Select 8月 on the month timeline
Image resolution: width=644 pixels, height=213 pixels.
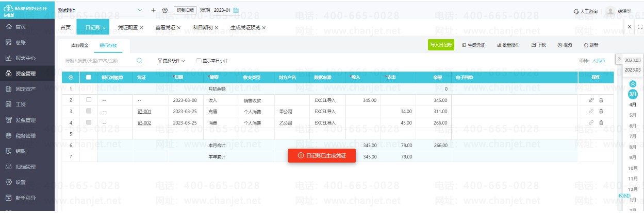click(633, 147)
